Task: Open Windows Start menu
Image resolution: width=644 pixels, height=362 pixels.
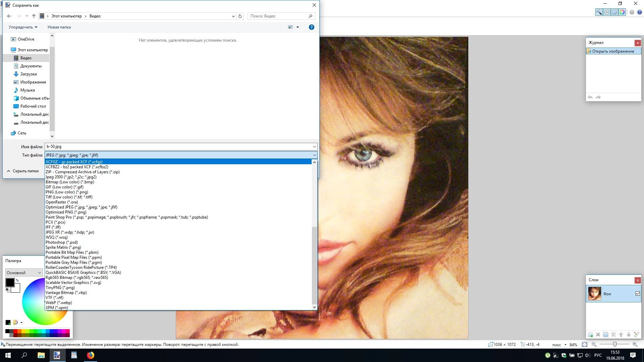Action: pos(8,355)
